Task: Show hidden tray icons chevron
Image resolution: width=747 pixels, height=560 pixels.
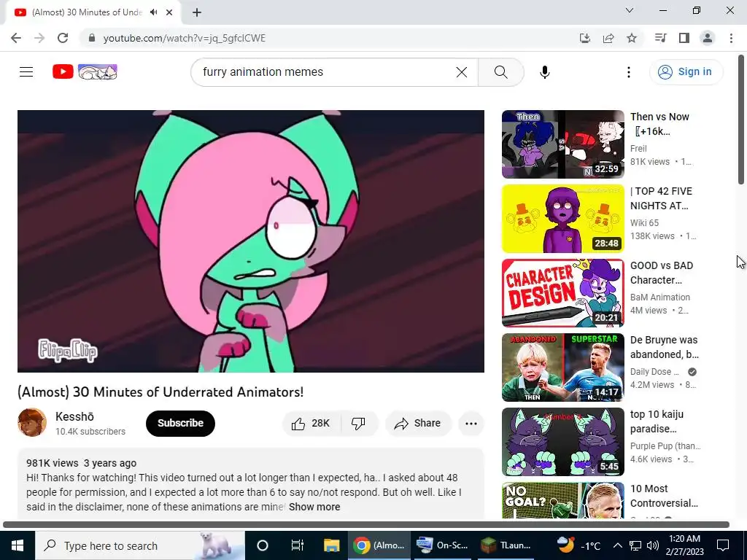Action: pyautogui.click(x=617, y=545)
